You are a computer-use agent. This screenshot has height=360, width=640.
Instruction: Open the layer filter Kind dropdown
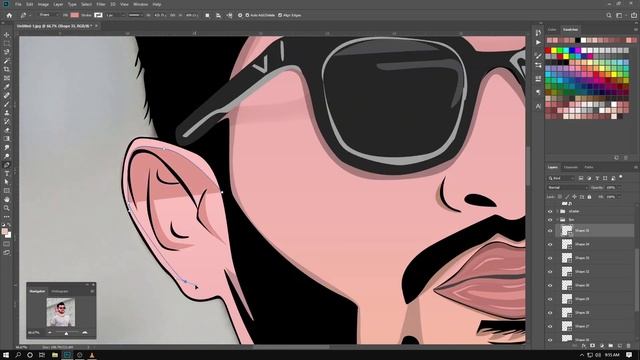561,178
